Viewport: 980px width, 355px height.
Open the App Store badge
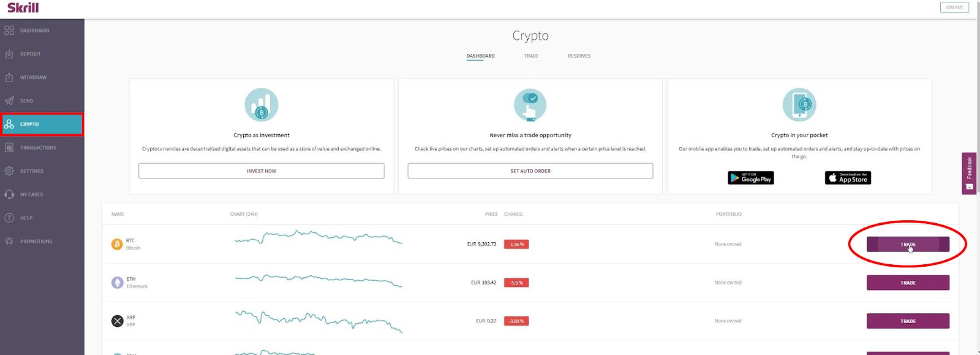click(848, 178)
